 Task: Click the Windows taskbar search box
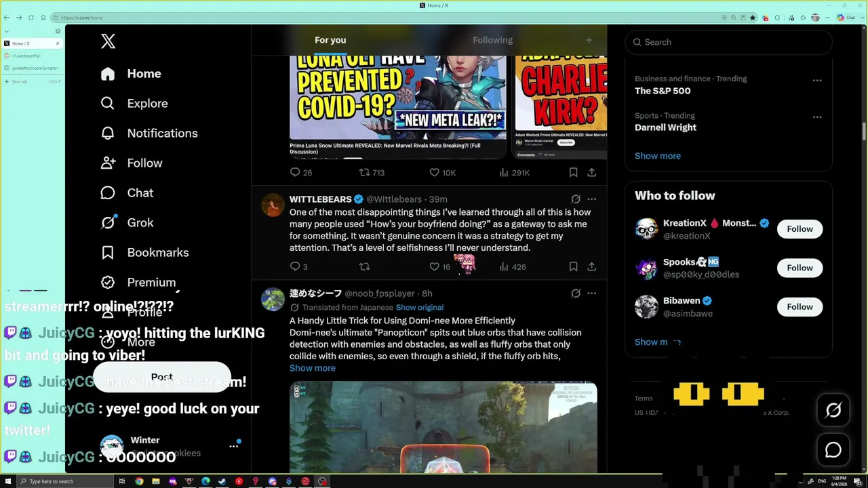[66, 481]
